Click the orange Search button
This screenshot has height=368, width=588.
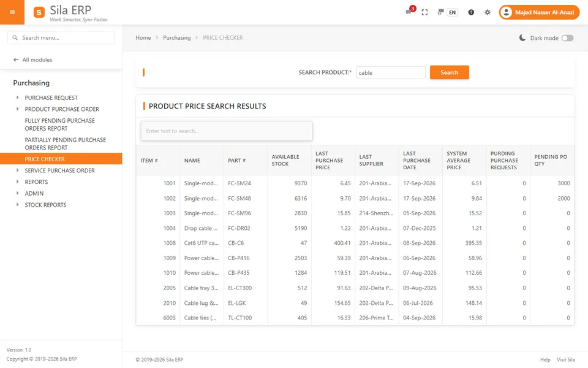(x=449, y=72)
